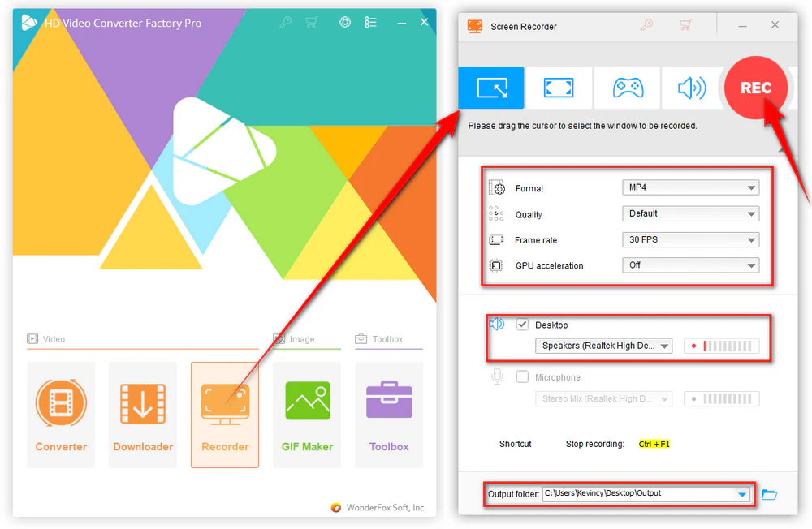The image size is (812, 529).
Task: Expand the Output folder path dropdown
Action: (x=741, y=494)
